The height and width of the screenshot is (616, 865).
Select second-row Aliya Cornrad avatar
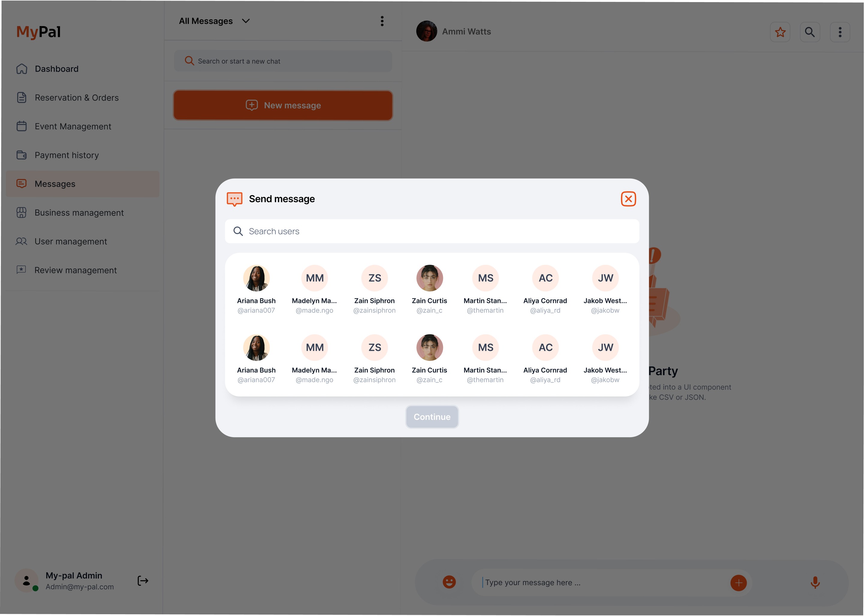point(545,348)
